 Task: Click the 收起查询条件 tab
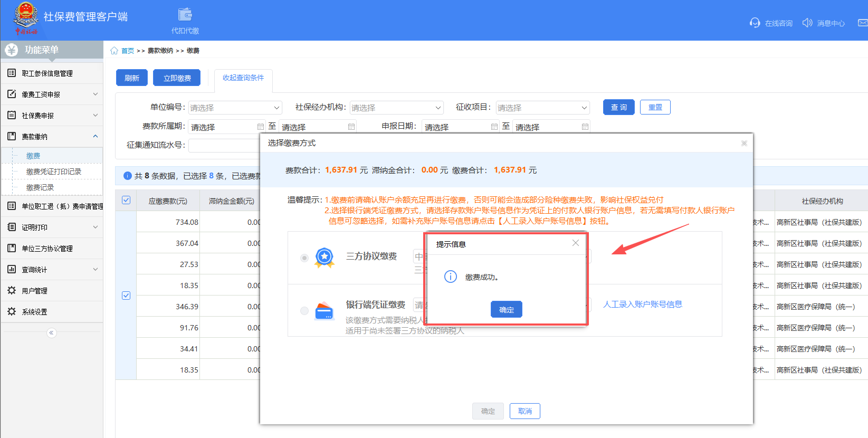243,78
